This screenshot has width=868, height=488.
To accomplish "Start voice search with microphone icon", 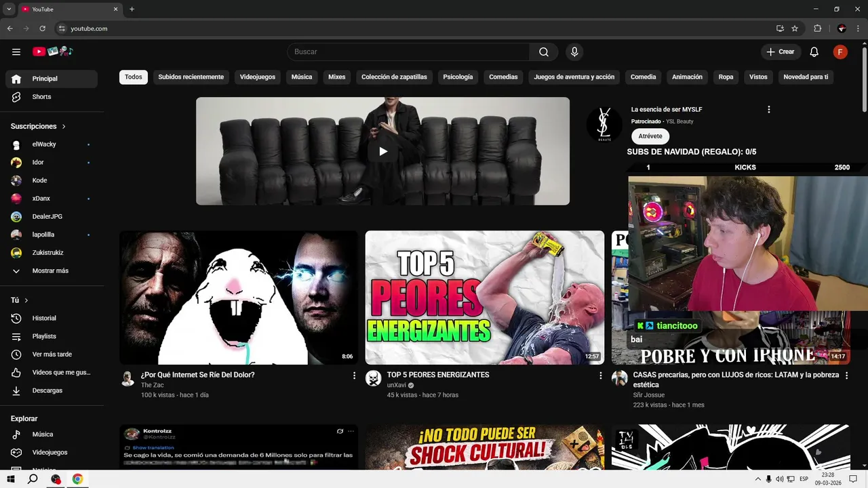I will point(574,52).
